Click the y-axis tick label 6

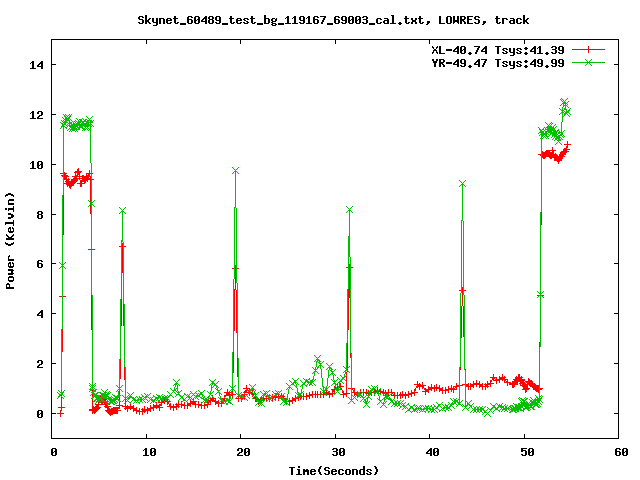[40, 264]
